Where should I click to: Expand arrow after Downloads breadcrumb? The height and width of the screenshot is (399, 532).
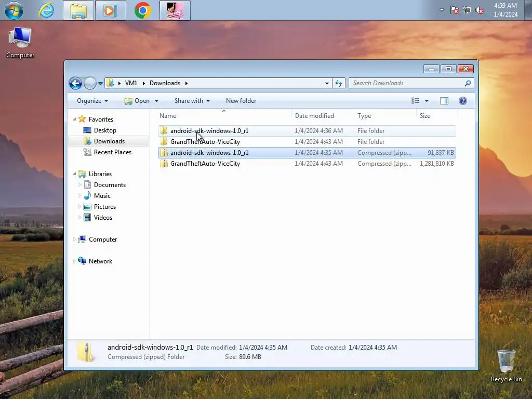click(x=187, y=83)
